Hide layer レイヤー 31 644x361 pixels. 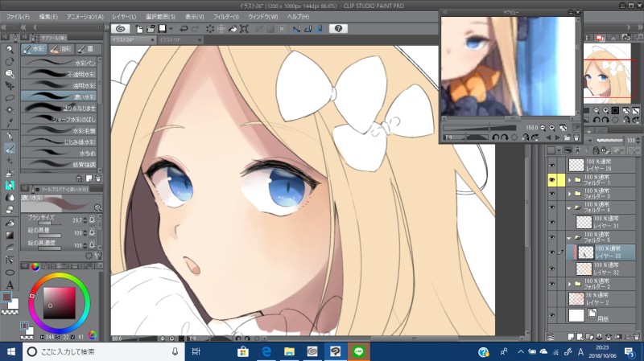(552, 223)
